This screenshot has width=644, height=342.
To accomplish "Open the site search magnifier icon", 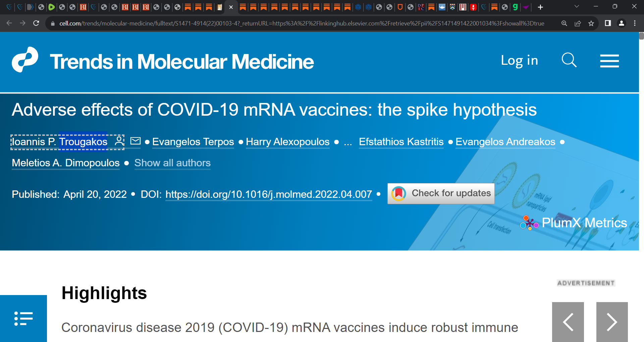I will [x=569, y=60].
